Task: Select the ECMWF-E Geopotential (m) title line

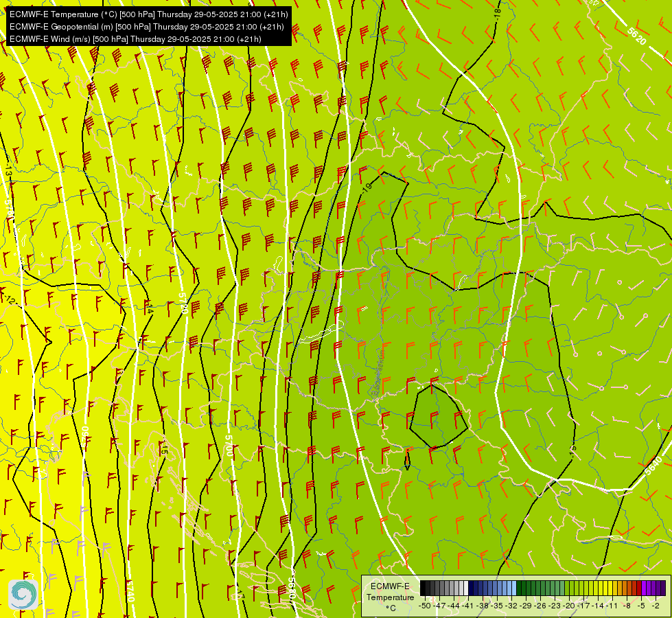Action: coord(147,27)
